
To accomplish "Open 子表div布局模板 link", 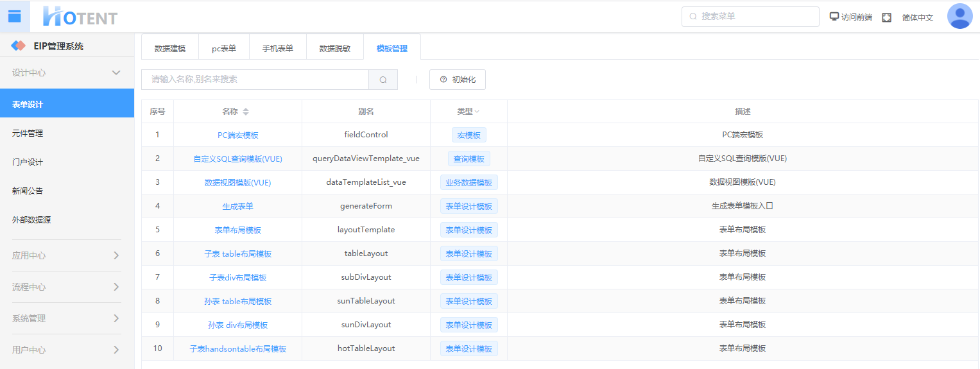I will click(x=238, y=278).
